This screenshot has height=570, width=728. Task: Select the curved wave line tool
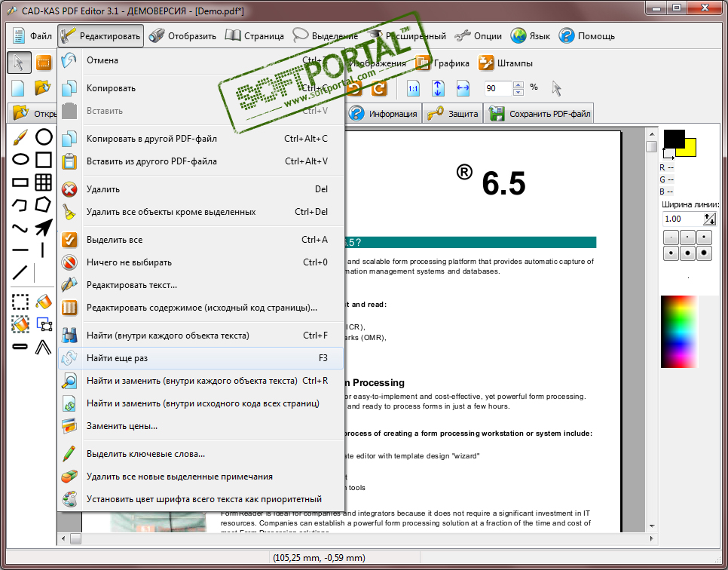(x=20, y=228)
